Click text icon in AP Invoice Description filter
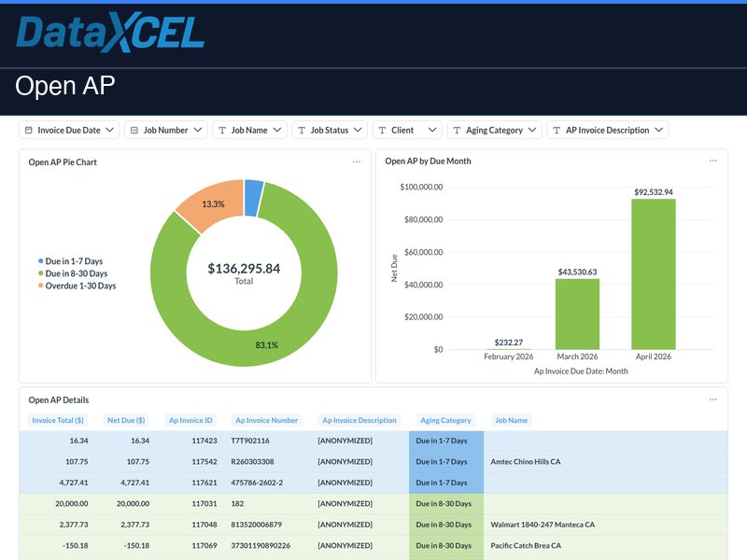 pyautogui.click(x=557, y=131)
